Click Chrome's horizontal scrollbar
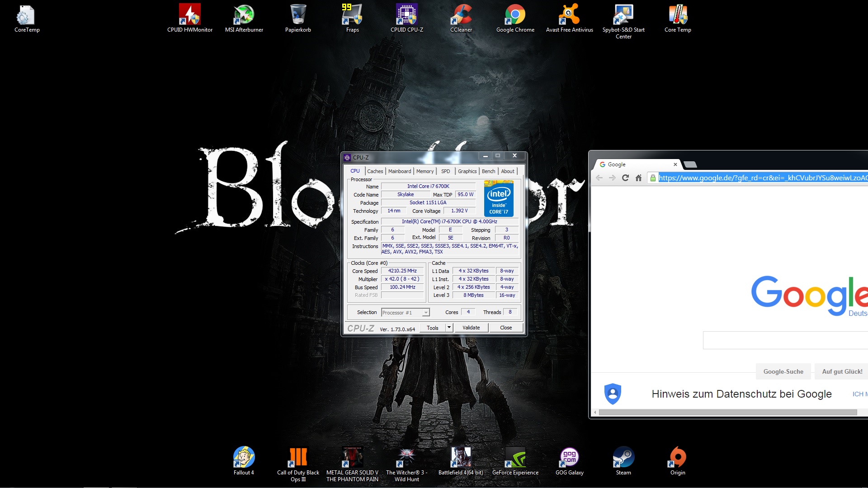This screenshot has height=488, width=868. (x=728, y=412)
